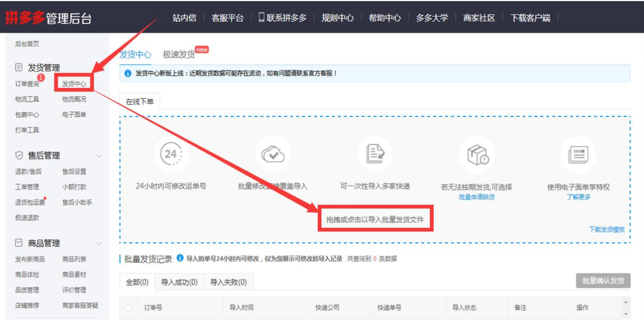Click the 商品管理 section icon
This screenshot has width=644, height=320.
18,244
